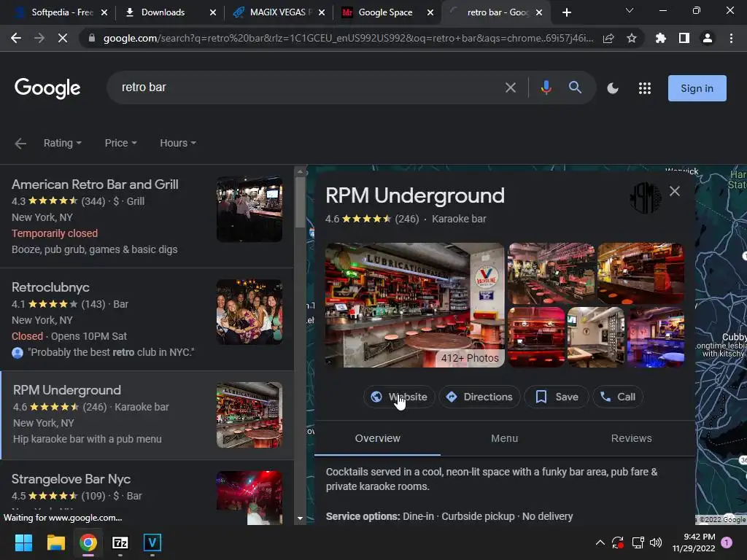The height and width of the screenshot is (560, 747).
Task: Click the address bar URL
Action: coord(348,38)
